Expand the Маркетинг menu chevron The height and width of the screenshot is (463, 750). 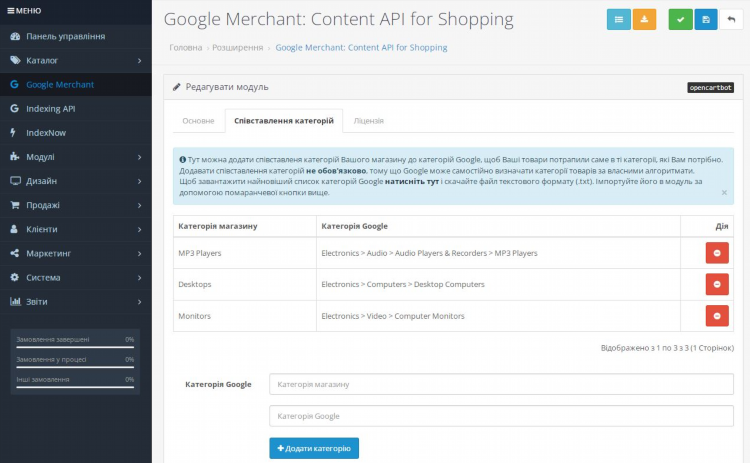[140, 254]
